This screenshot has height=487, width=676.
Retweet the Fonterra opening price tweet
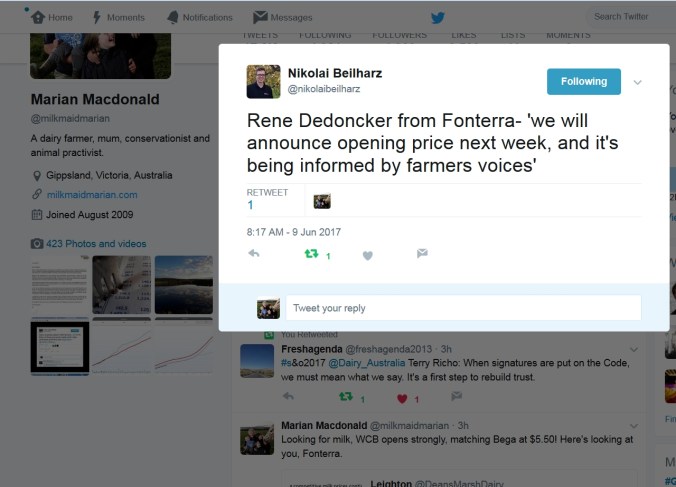(x=311, y=255)
